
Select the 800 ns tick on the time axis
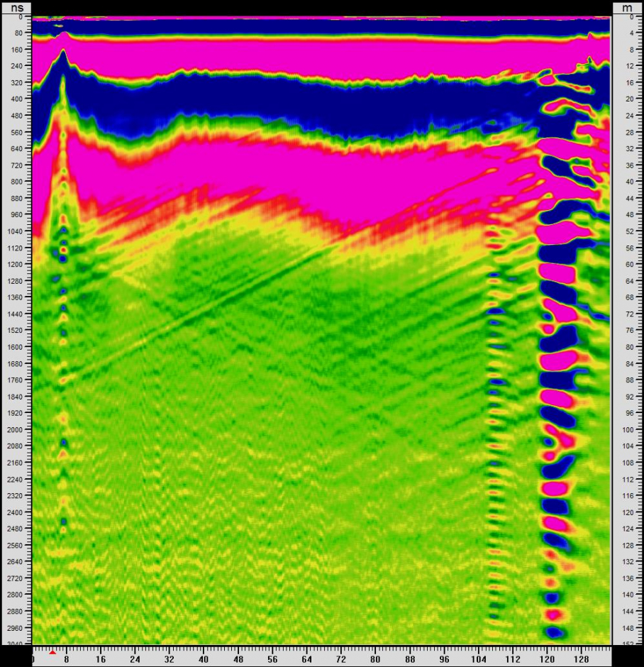(x=16, y=182)
